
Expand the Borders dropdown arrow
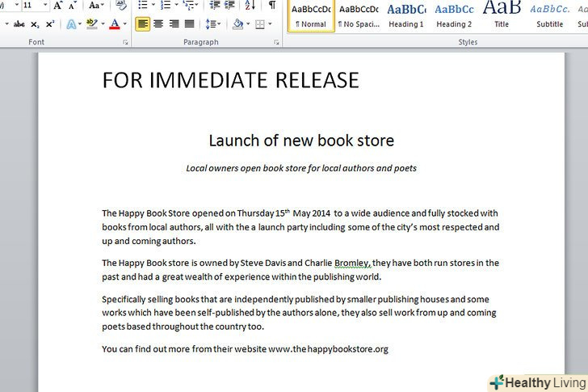pos(270,24)
